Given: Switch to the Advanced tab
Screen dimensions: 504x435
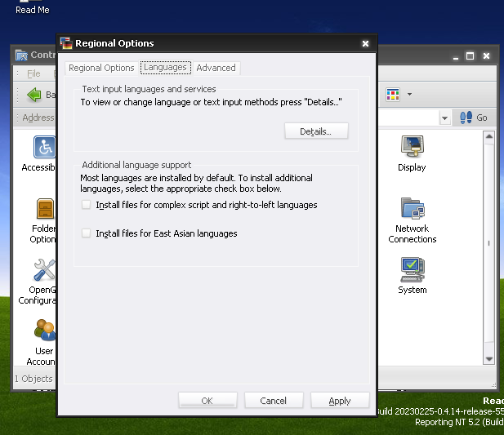Looking at the screenshot, I should point(216,68).
